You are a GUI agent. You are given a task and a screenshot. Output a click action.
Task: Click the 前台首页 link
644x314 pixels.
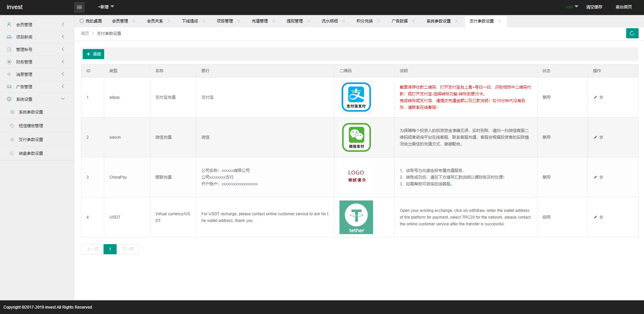(623, 7)
